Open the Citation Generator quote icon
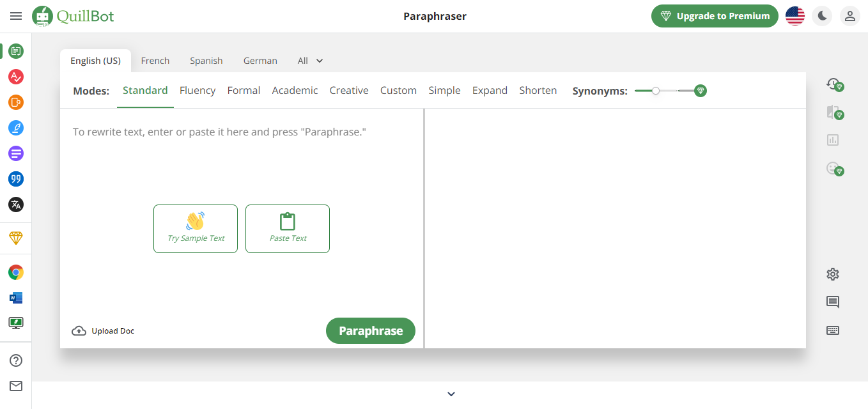868x409 pixels. (16, 179)
